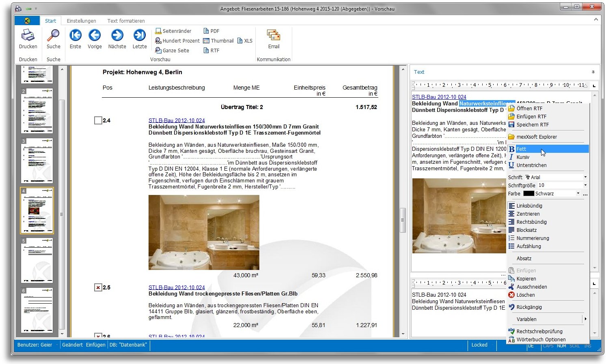
Task: Choose Einfügen RTF in the context menu
Action: point(548,116)
